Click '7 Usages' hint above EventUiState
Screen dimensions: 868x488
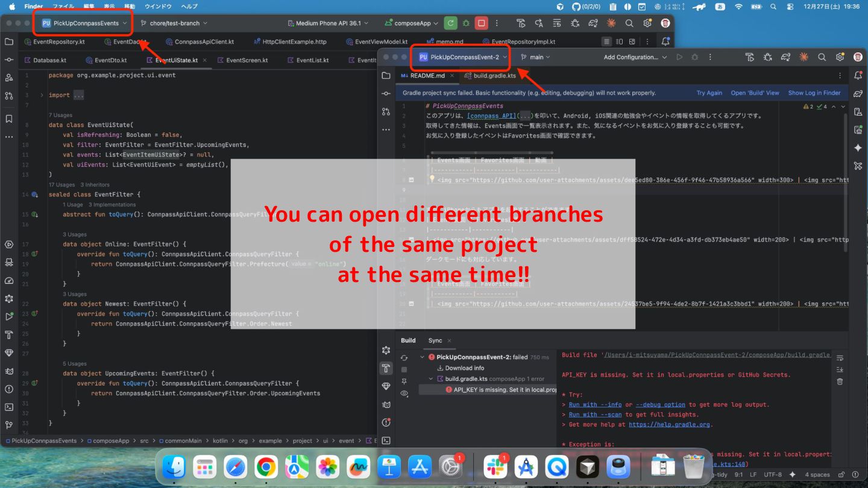[60, 115]
